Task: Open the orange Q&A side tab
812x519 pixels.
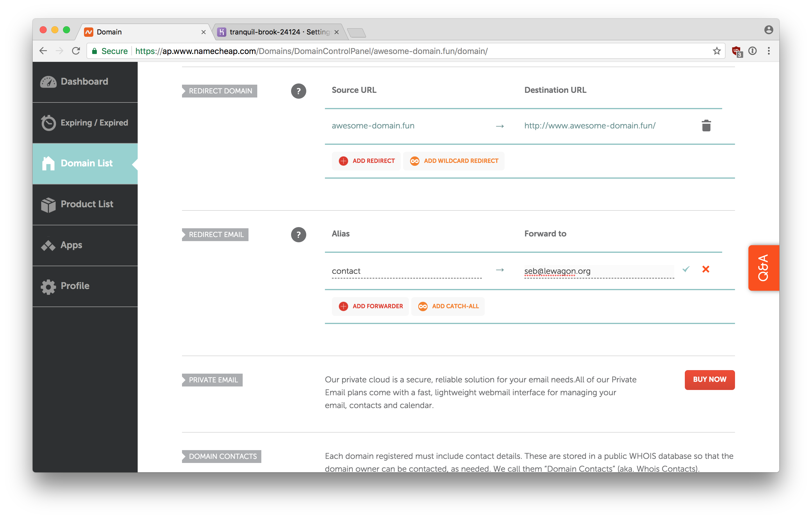Action: click(764, 268)
